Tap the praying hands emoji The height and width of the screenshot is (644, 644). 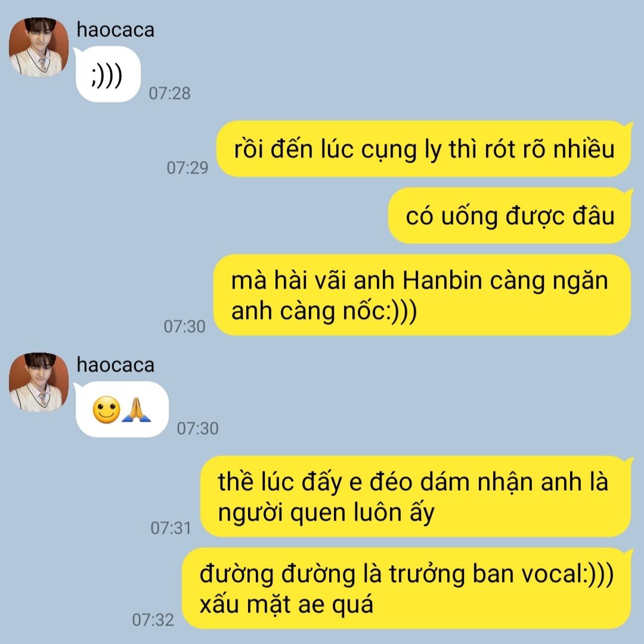pos(137,410)
